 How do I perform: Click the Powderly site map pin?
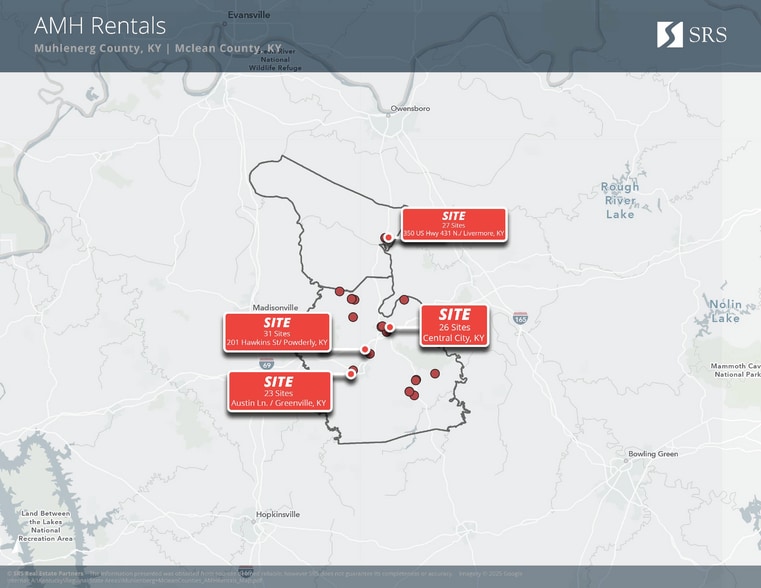pyautogui.click(x=365, y=349)
